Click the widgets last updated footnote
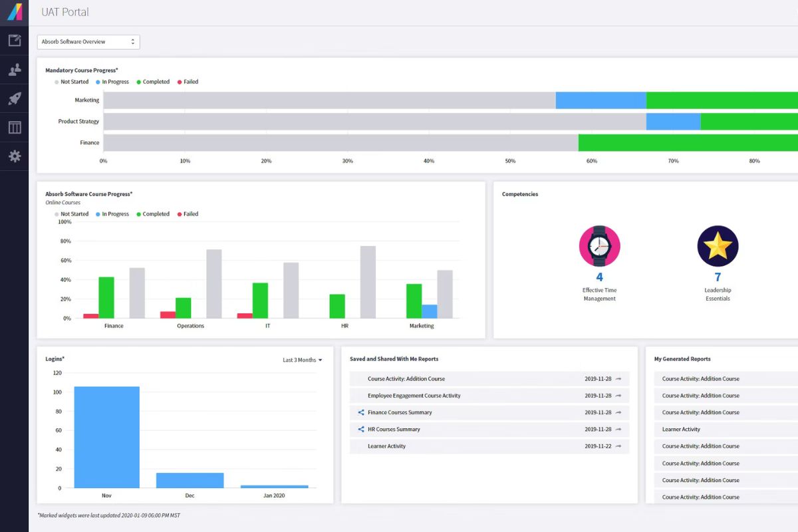Screen dimensions: 798x532 pos(108,515)
